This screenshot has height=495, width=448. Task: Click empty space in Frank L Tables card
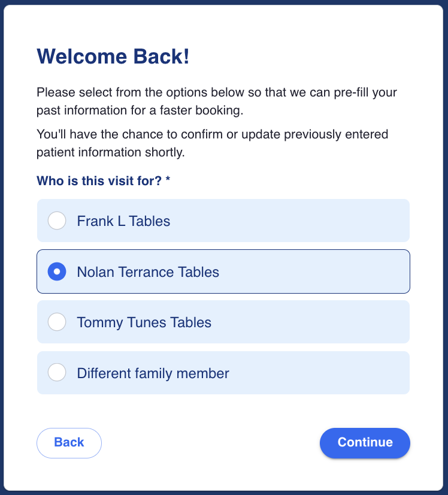click(311, 221)
